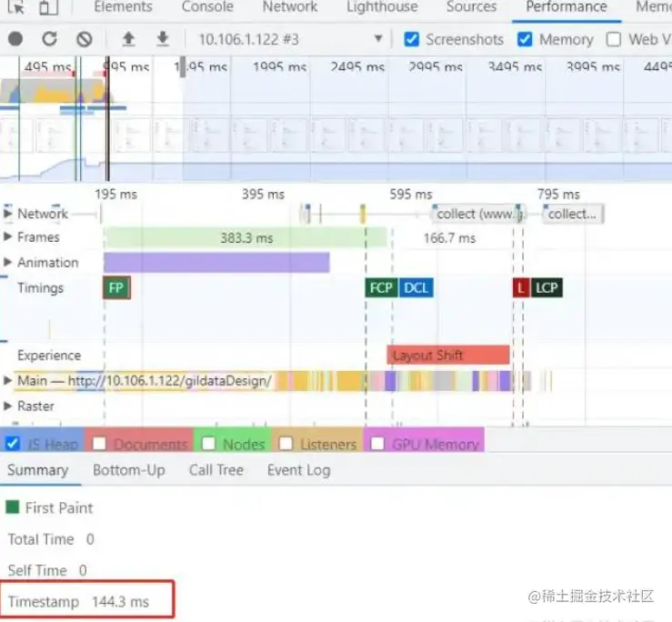This screenshot has width=672, height=622.
Task: Select the 166.7 ms frame
Action: (449, 238)
